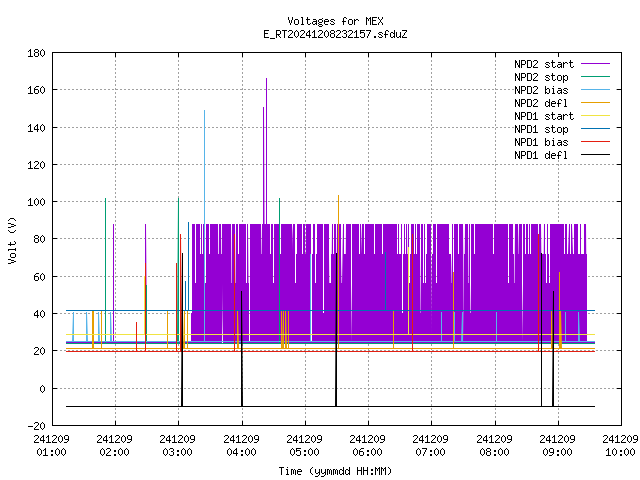The width and height of the screenshot is (640, 480).
Task: Select the NPD2 stop legend entry
Action: pyautogui.click(x=541, y=77)
